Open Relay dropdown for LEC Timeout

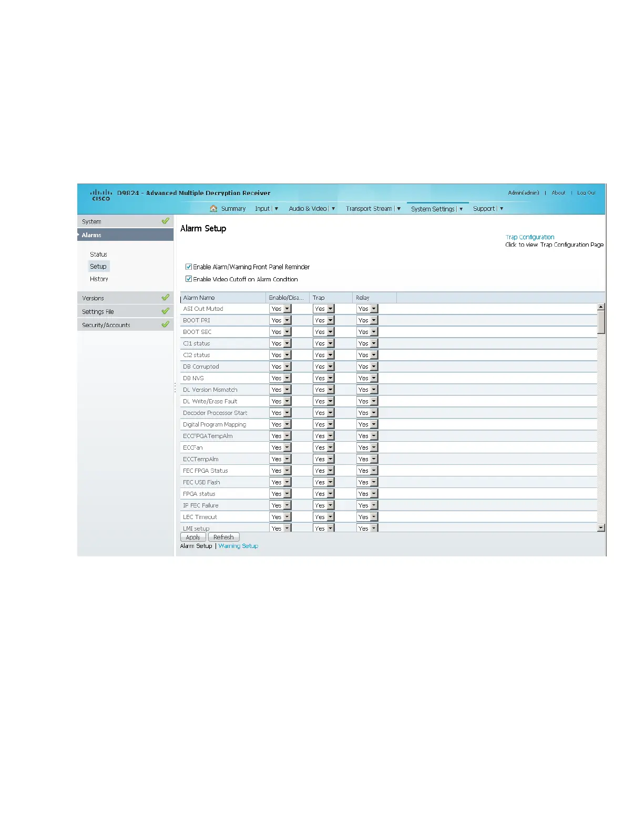pos(367,517)
